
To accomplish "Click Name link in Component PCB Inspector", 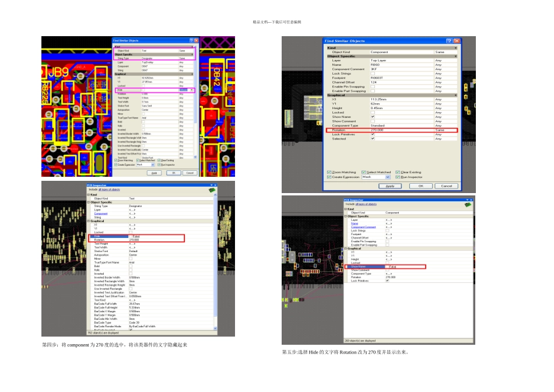I will point(355,223).
